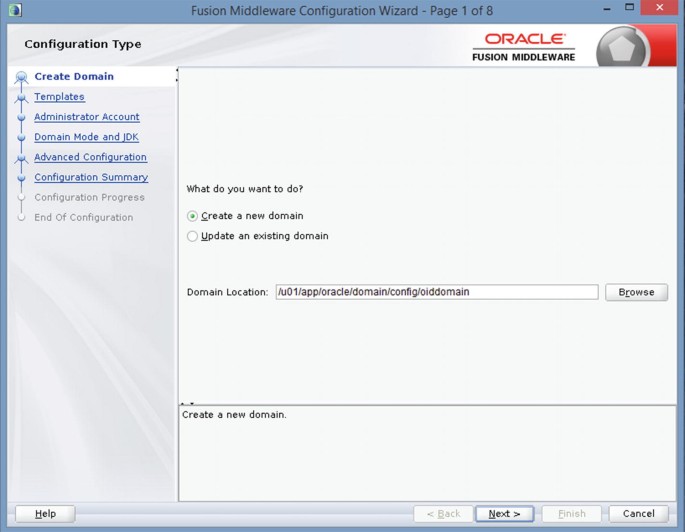Select Update an existing domain option
This screenshot has width=685, height=532.
[x=192, y=236]
